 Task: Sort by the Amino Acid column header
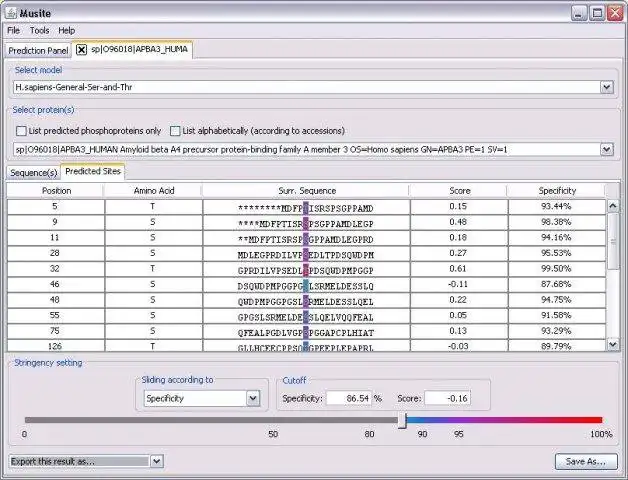(x=154, y=191)
